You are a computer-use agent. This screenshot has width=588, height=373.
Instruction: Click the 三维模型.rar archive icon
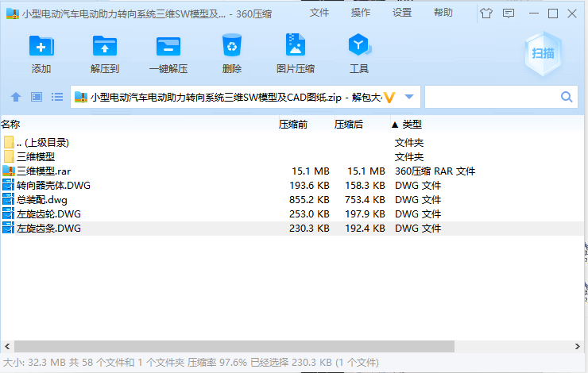pyautogui.click(x=9, y=171)
